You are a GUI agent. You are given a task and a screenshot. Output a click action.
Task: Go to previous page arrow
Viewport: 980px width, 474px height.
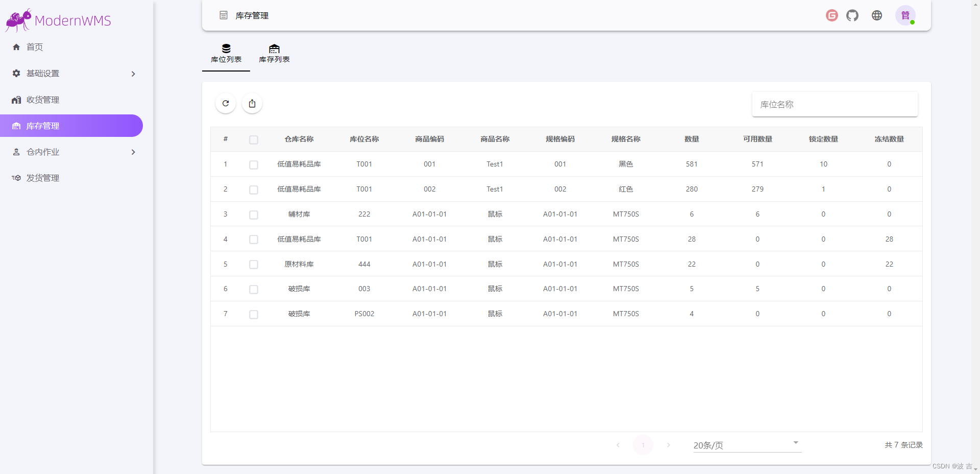click(x=618, y=445)
